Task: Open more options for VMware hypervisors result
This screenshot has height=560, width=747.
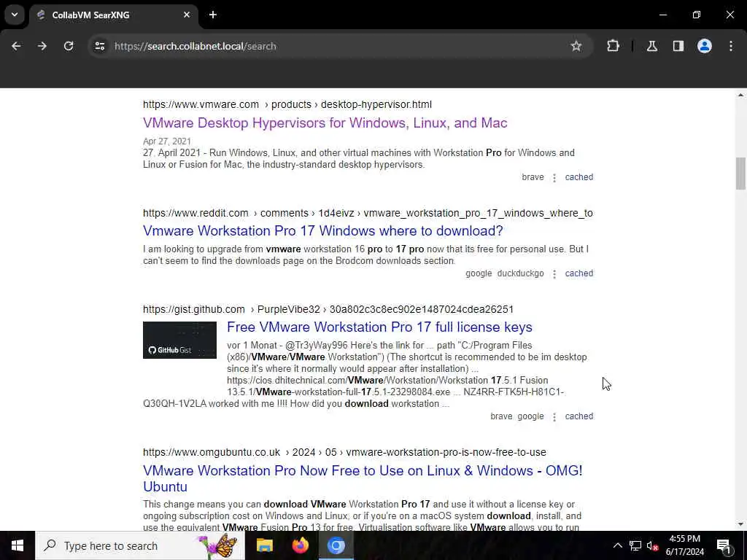Action: (x=554, y=178)
